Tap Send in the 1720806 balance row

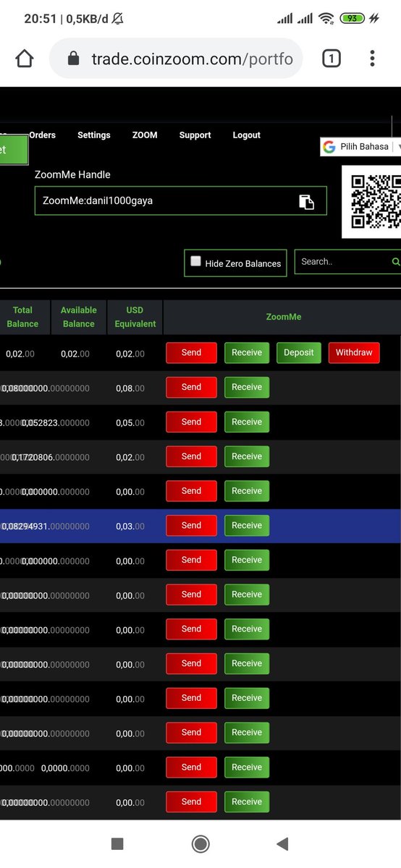(191, 456)
